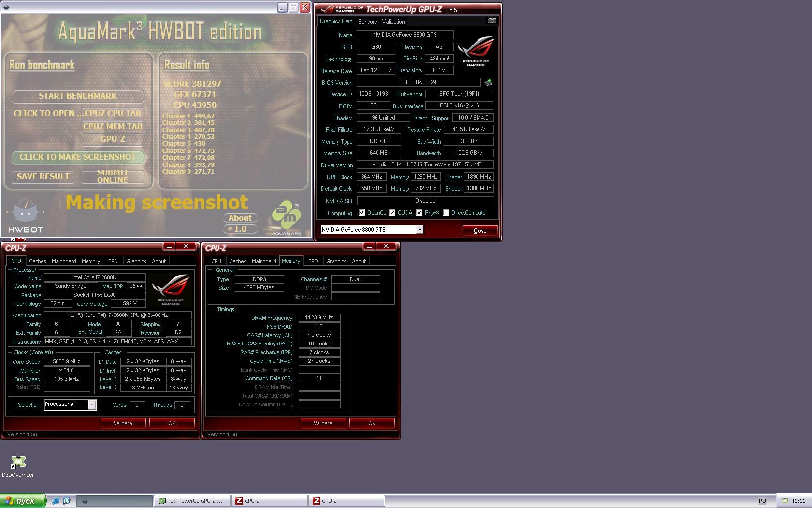Open the GPU selection dropdown in GPU-Z

click(x=420, y=230)
